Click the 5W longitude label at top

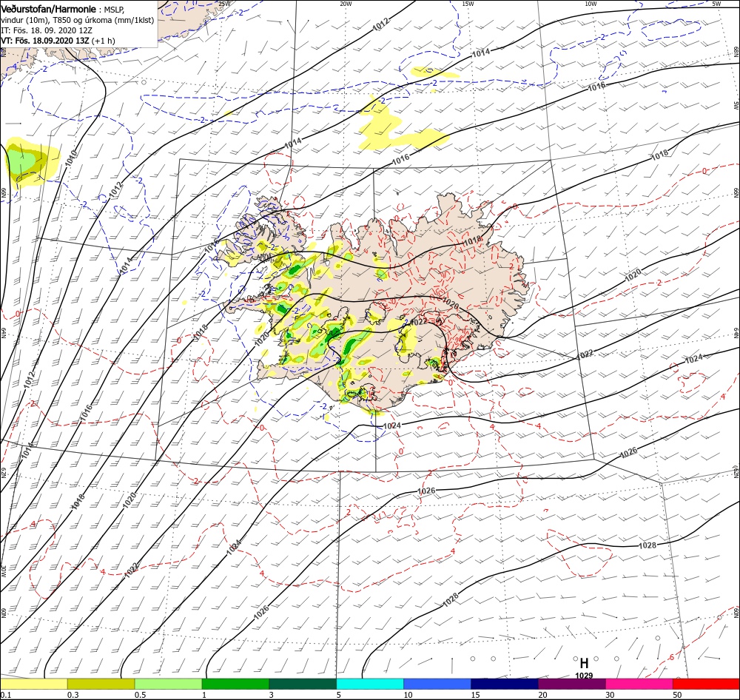pos(716,4)
